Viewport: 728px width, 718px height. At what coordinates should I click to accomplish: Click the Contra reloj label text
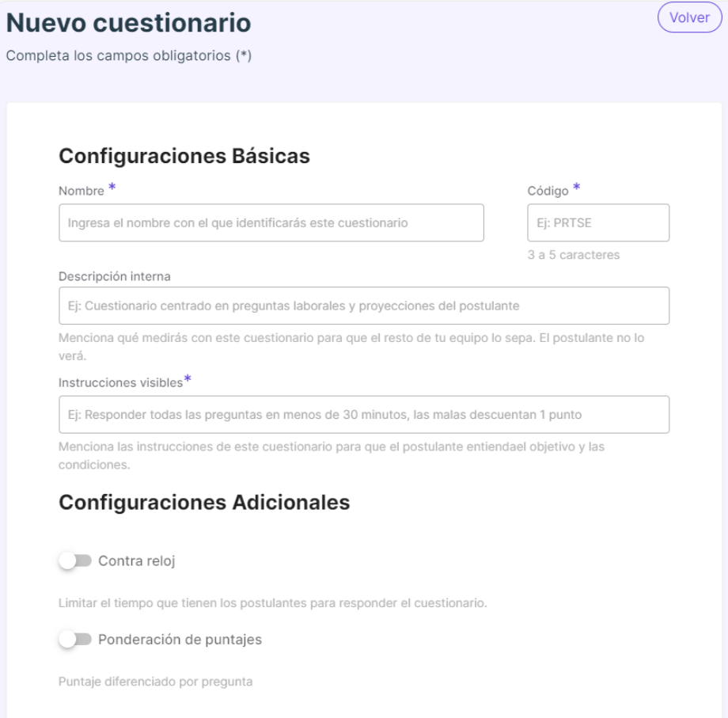(136, 561)
